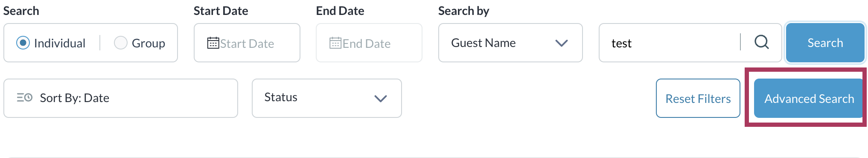The image size is (868, 158).
Task: Click the magnifying glass search icon
Action: click(x=762, y=42)
